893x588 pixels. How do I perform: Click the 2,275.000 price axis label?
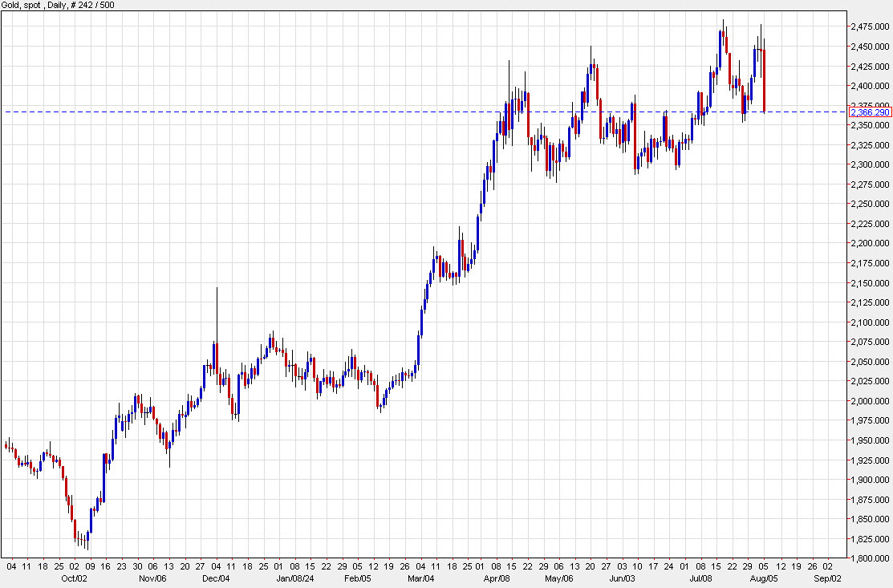(x=870, y=185)
